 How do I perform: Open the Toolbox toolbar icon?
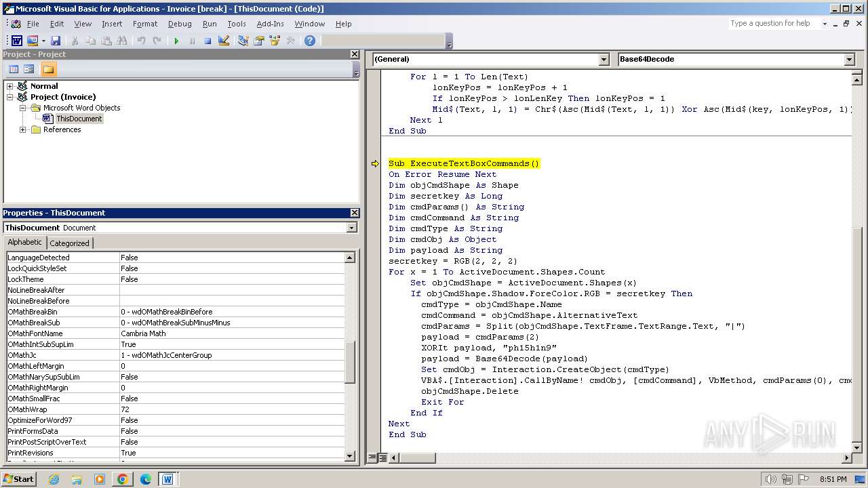coord(290,41)
